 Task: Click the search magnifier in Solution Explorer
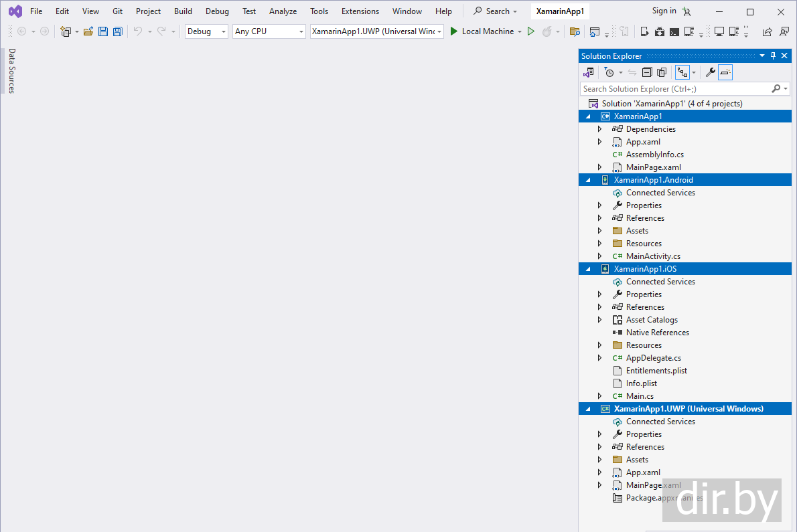tap(776, 89)
